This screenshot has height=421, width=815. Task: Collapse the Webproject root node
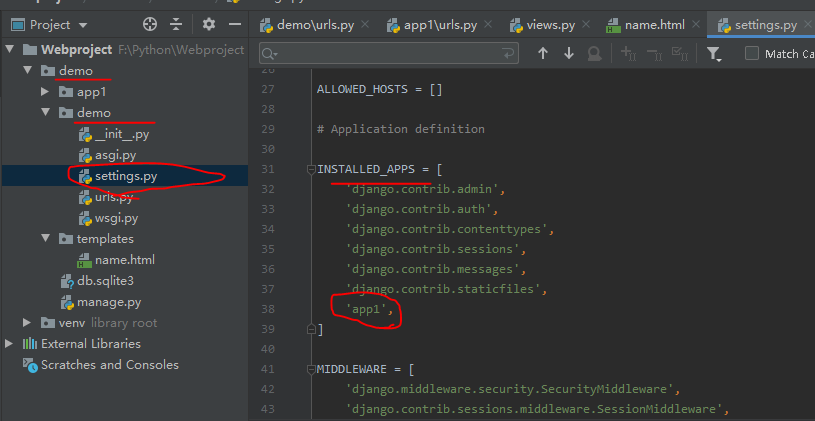pos(10,49)
